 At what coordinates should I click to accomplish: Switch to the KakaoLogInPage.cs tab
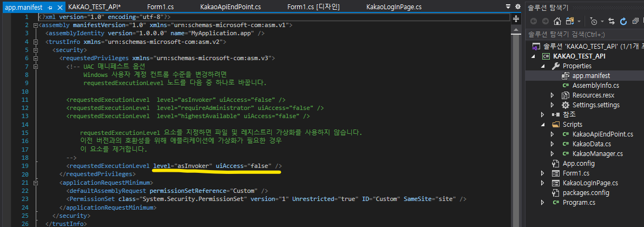[394, 7]
